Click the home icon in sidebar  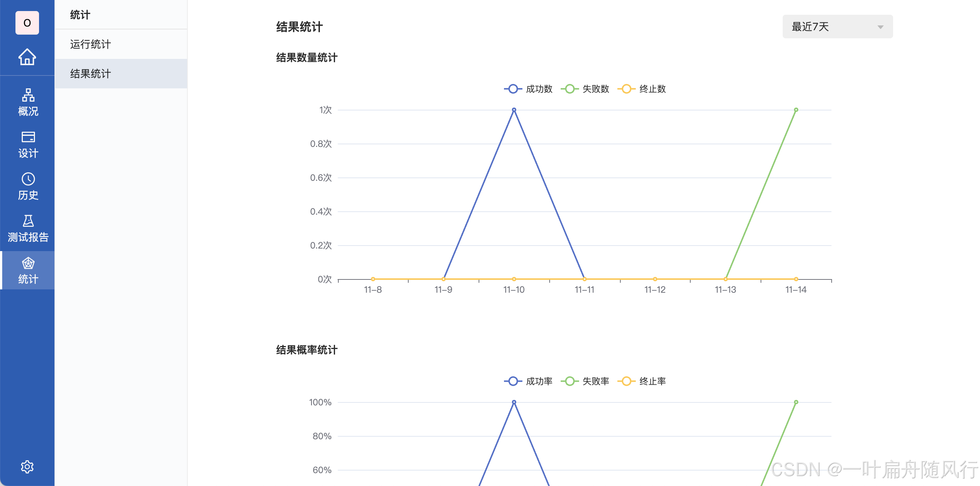point(27,57)
